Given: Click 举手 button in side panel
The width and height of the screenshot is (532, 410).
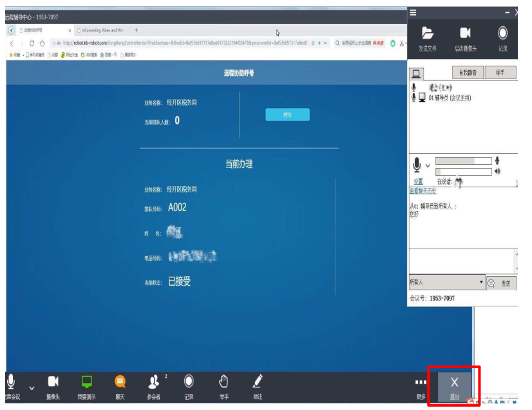Looking at the screenshot, I should tap(500, 73).
